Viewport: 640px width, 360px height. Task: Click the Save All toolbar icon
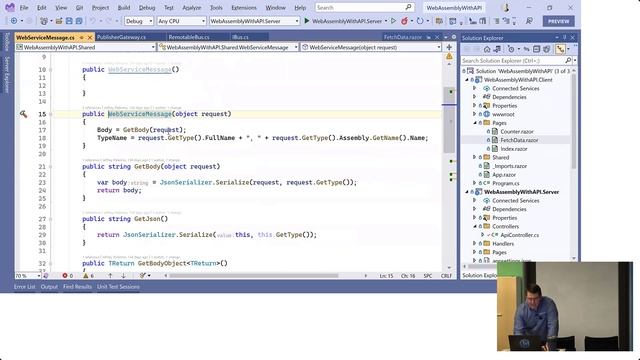point(79,21)
